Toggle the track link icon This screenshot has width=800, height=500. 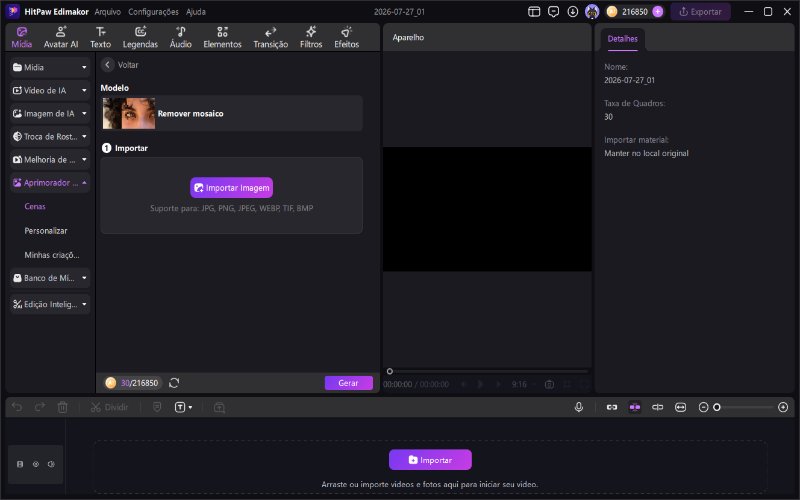[612, 407]
